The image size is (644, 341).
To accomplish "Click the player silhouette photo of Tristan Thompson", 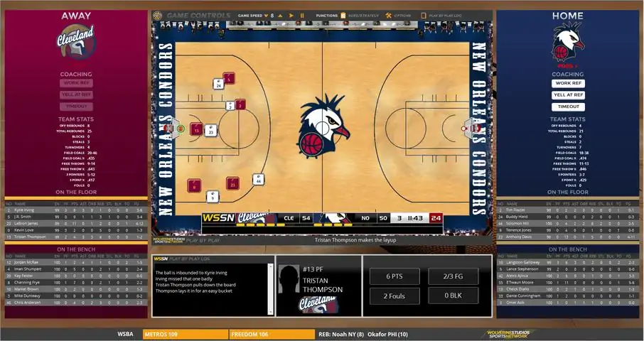I will [x=289, y=279].
